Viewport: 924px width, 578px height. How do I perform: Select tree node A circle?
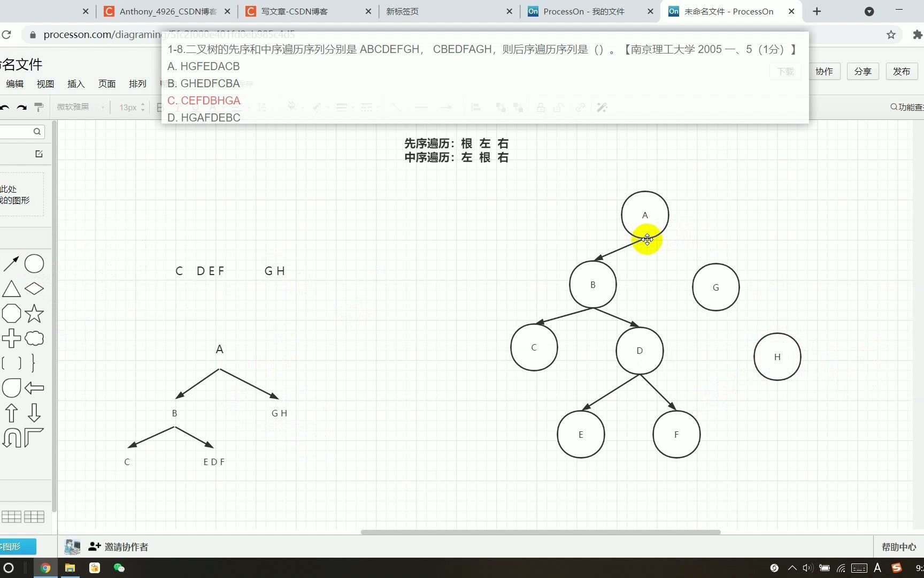pyautogui.click(x=645, y=215)
